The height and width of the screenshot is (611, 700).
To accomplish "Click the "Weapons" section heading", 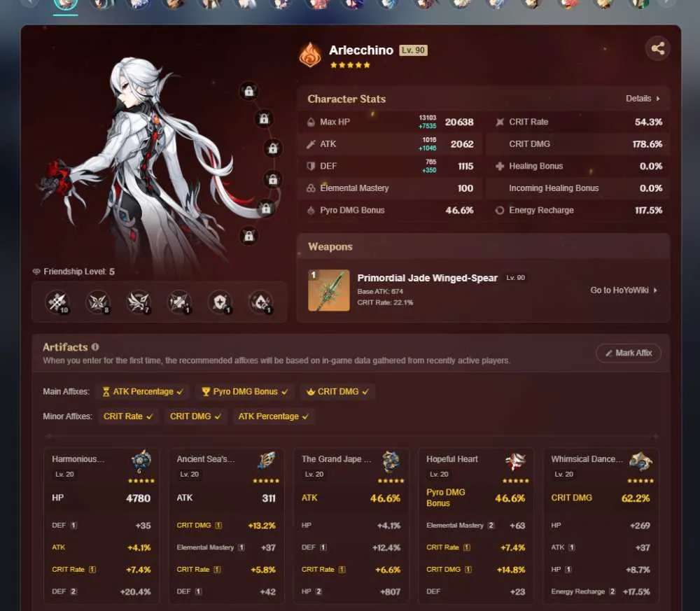I will point(330,246).
